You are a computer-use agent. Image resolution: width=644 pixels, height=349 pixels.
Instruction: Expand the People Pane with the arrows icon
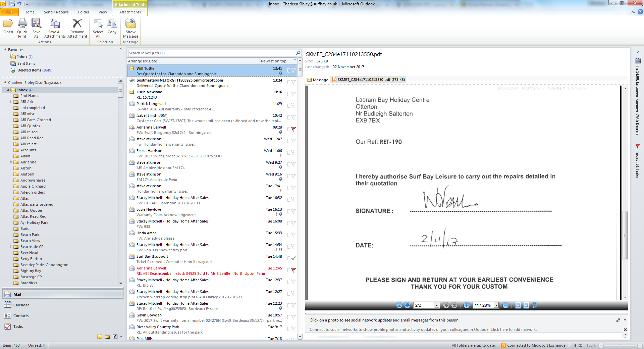tap(618, 320)
